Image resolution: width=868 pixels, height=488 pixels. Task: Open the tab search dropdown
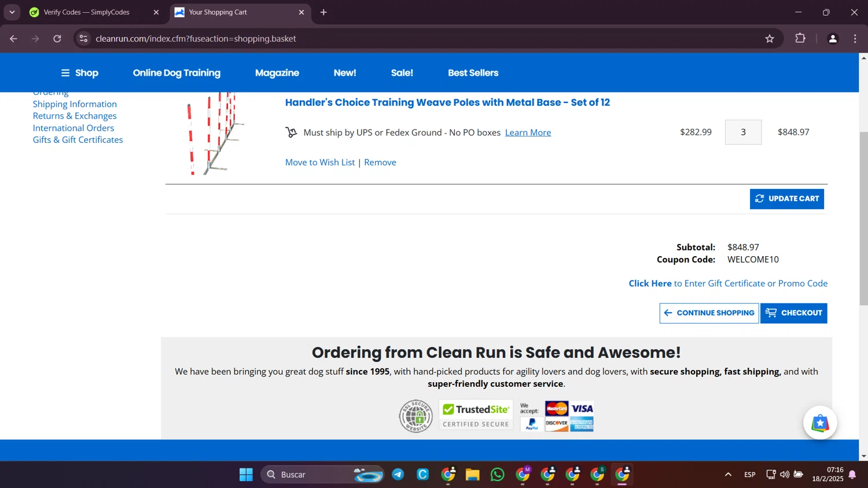click(12, 12)
